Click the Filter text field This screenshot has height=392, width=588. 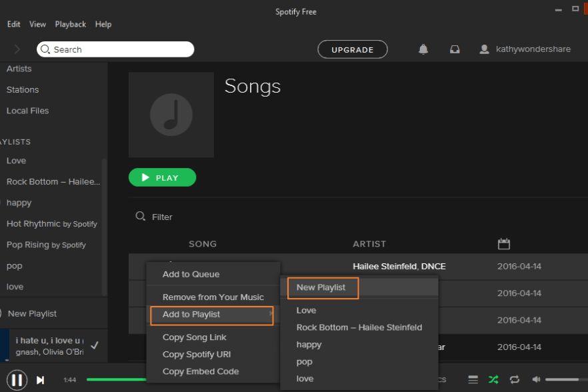click(162, 217)
